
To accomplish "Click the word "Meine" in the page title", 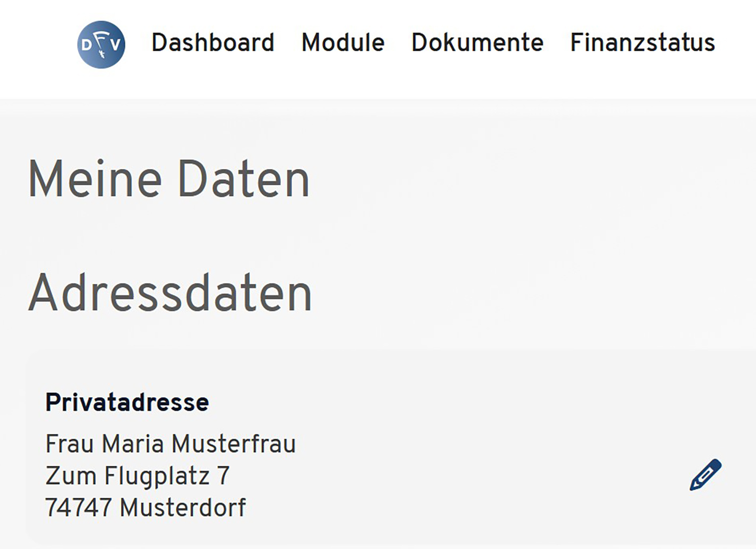I will point(95,179).
